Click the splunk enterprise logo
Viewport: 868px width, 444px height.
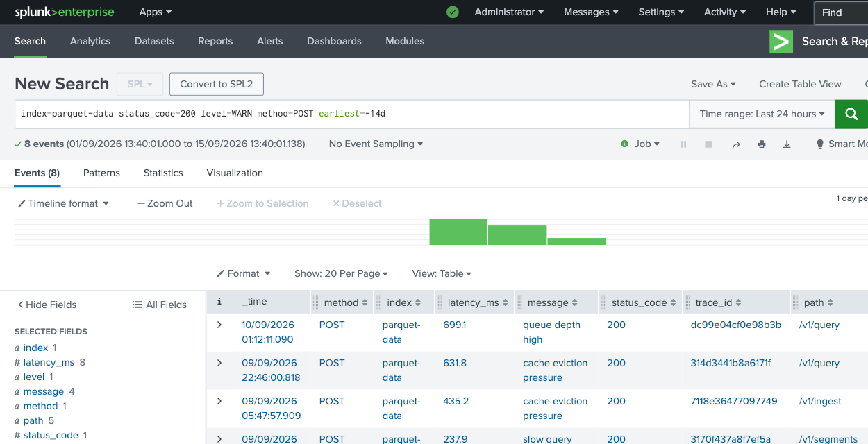tap(65, 12)
